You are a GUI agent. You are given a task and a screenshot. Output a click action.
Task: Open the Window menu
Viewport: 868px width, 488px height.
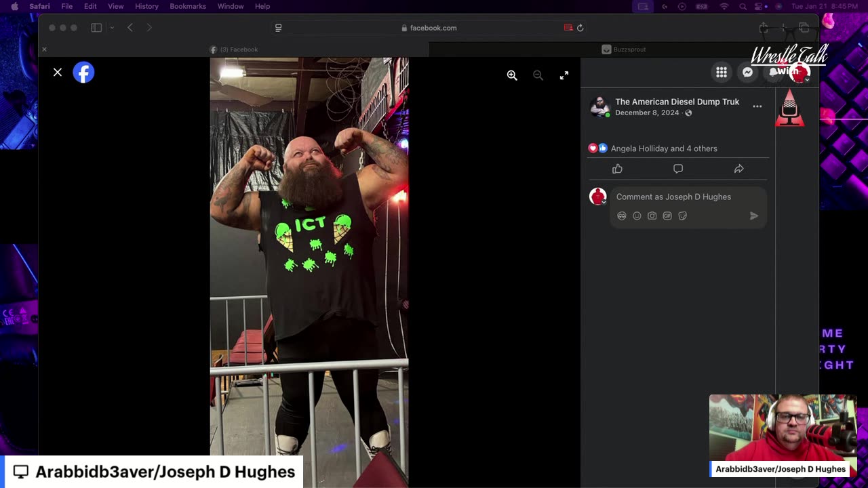pyautogui.click(x=231, y=6)
